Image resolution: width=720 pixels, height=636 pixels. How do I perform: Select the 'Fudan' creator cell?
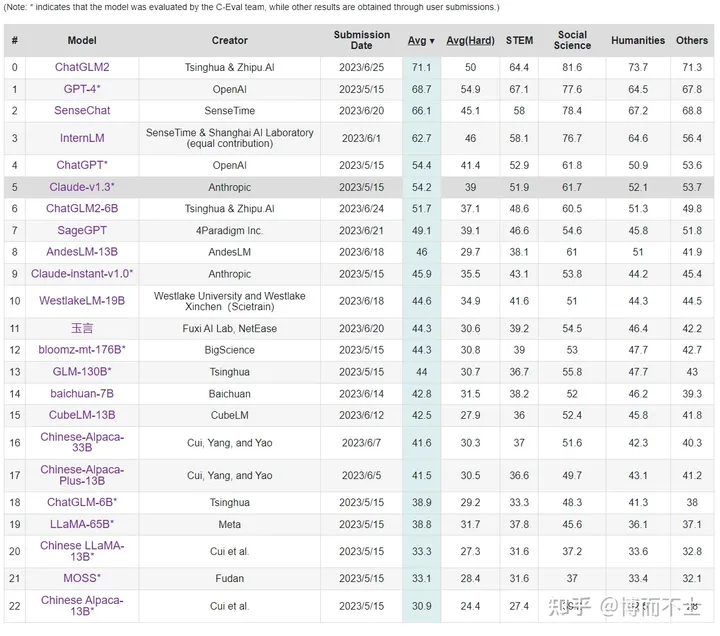pyautogui.click(x=230, y=579)
